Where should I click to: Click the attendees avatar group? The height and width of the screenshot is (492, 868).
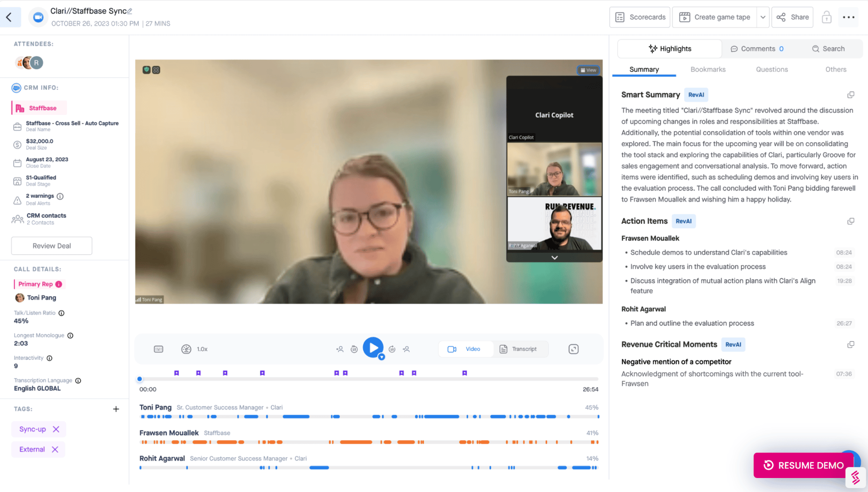click(x=29, y=63)
